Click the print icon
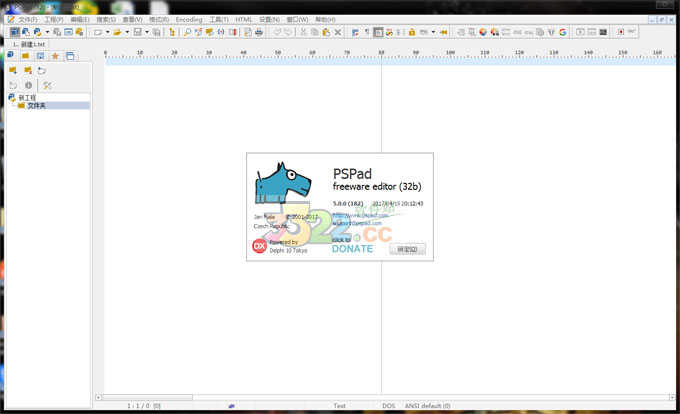 point(259,32)
